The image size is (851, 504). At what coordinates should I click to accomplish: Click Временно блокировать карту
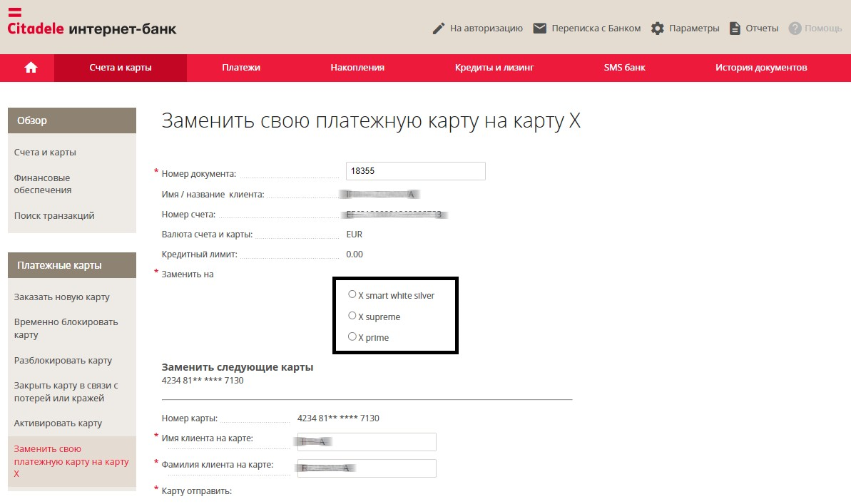(x=66, y=328)
